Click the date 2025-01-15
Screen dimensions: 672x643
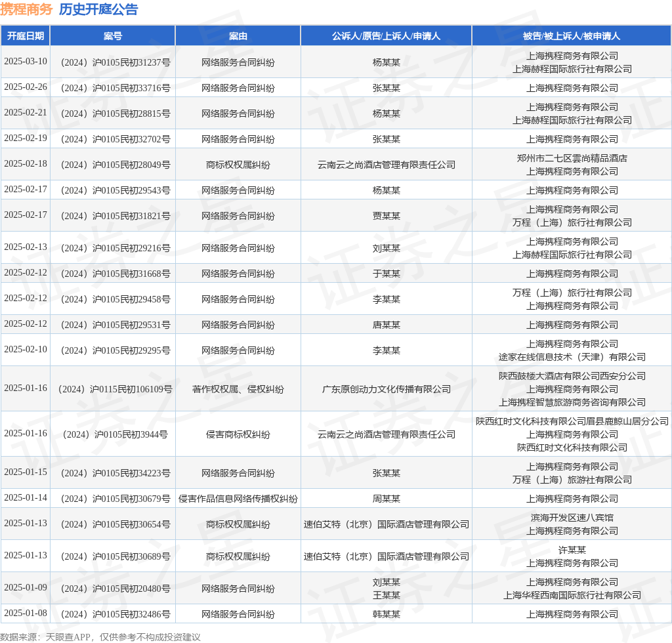tap(26, 472)
